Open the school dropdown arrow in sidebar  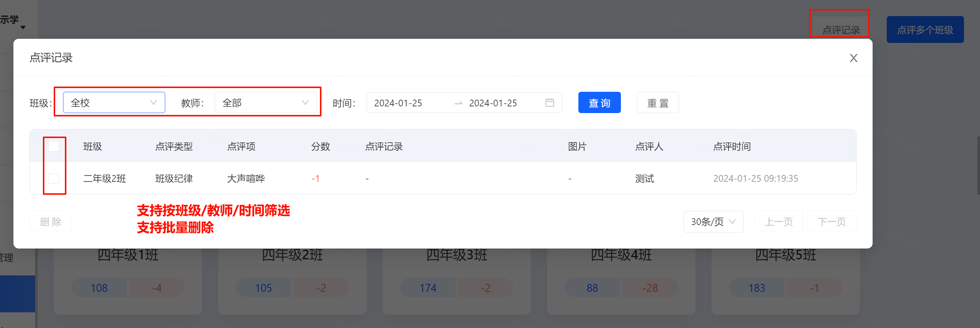pos(23,27)
